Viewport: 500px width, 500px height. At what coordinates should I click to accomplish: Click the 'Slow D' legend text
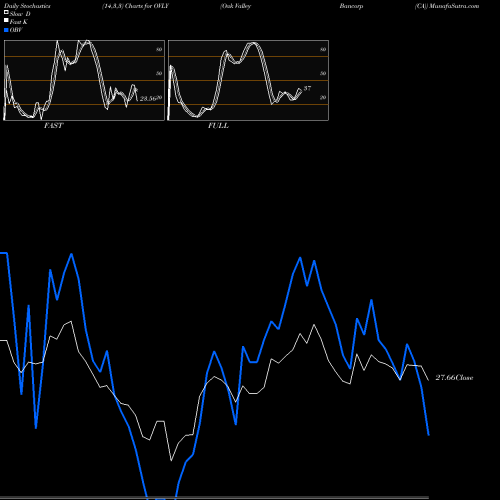click(x=20, y=14)
